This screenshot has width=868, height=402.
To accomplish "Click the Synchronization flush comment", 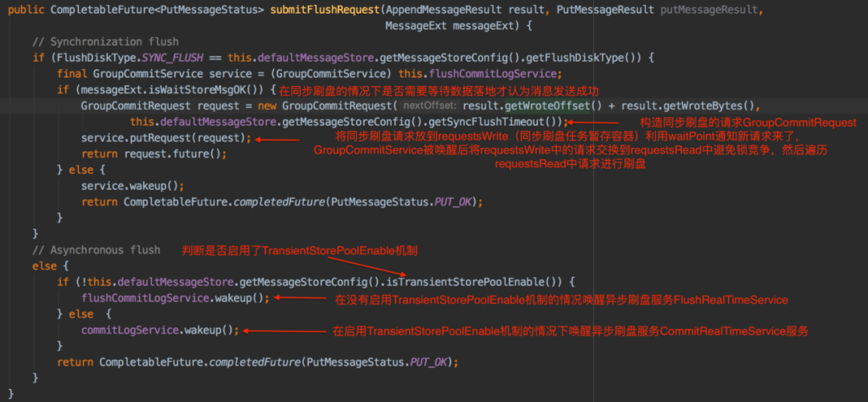I will coord(106,42).
